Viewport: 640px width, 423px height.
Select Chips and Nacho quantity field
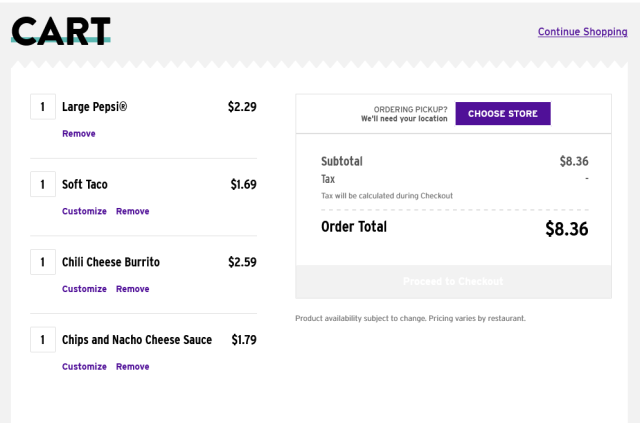[x=43, y=339]
